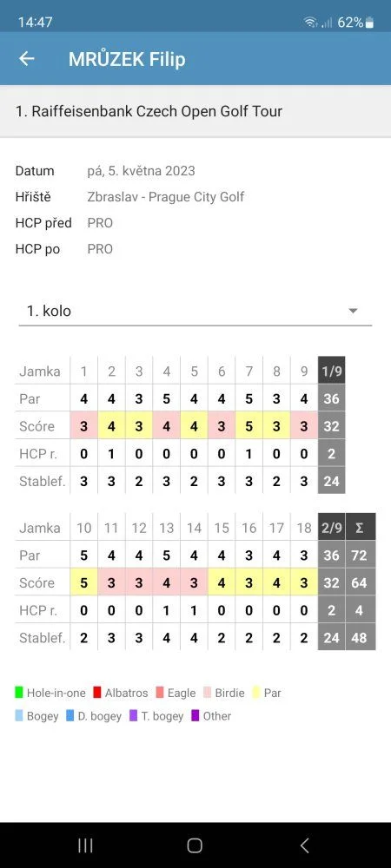Open the '1. kolo' round dropdown

click(195, 311)
